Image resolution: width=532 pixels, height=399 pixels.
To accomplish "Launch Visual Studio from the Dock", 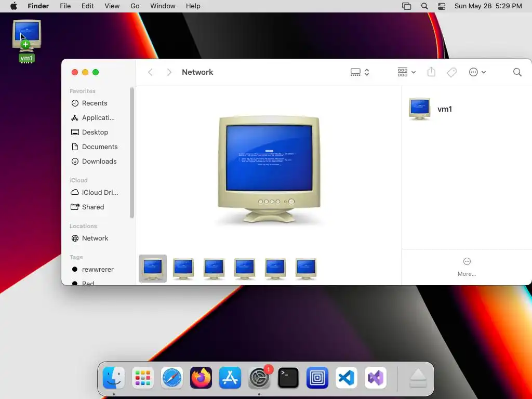I will 376,378.
